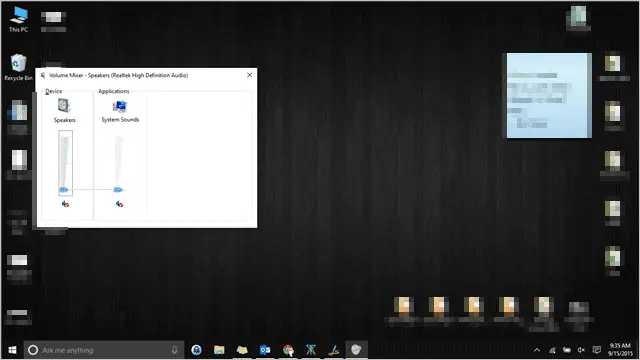The width and height of the screenshot is (640, 360).
Task: Open the blue X-shaped taskbar app
Action: coord(311,350)
